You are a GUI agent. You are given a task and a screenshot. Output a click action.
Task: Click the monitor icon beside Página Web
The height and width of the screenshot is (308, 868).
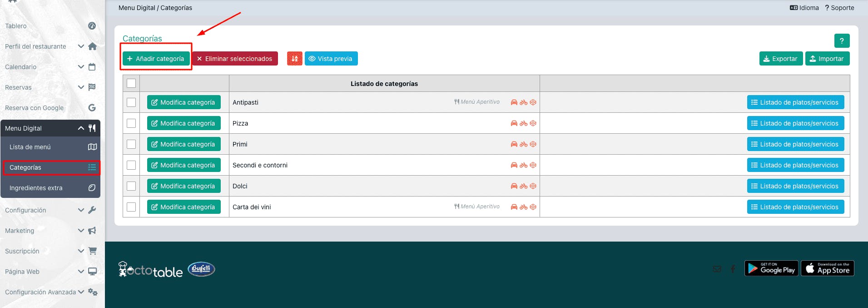click(x=92, y=272)
